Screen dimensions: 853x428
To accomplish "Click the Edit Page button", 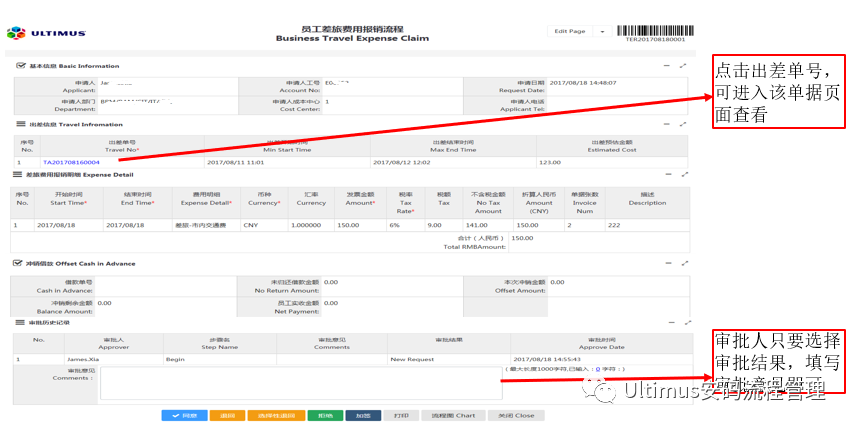I will coord(570,32).
